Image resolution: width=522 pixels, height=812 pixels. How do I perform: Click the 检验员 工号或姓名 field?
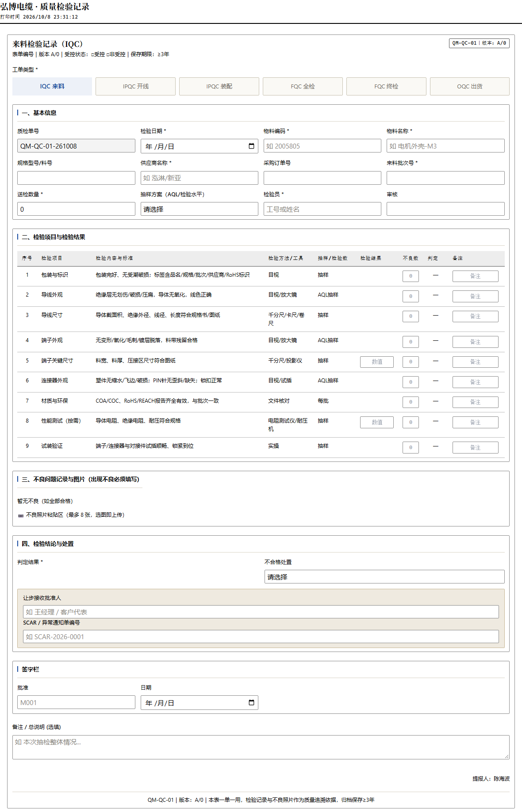point(322,209)
